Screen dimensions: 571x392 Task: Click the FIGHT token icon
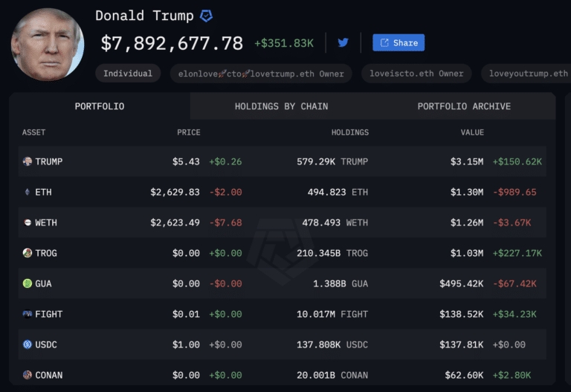tap(28, 314)
